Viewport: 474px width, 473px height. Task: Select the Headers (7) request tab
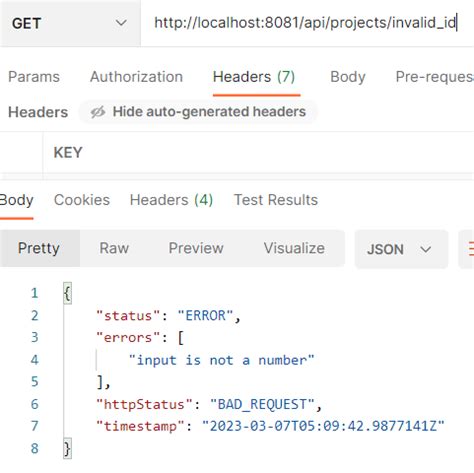coord(254,77)
